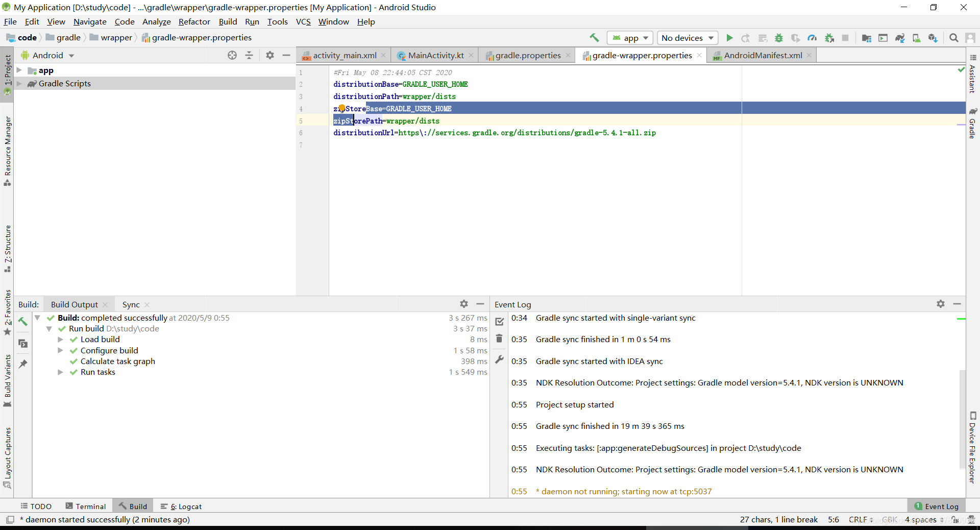This screenshot has height=530, width=980.
Task: Switch to MainActivity.kt editor tab
Action: tap(435, 55)
